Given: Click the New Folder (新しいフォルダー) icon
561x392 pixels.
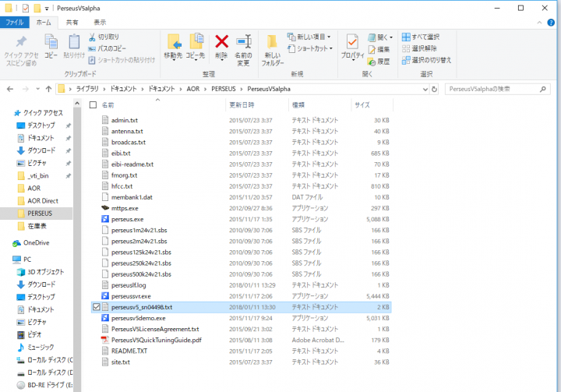Looking at the screenshot, I should tap(272, 42).
